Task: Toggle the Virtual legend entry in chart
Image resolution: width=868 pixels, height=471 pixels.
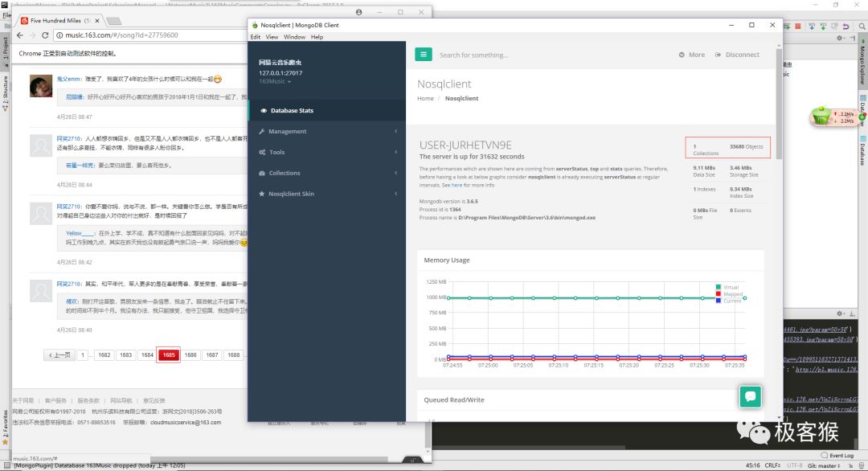Action: coord(727,287)
